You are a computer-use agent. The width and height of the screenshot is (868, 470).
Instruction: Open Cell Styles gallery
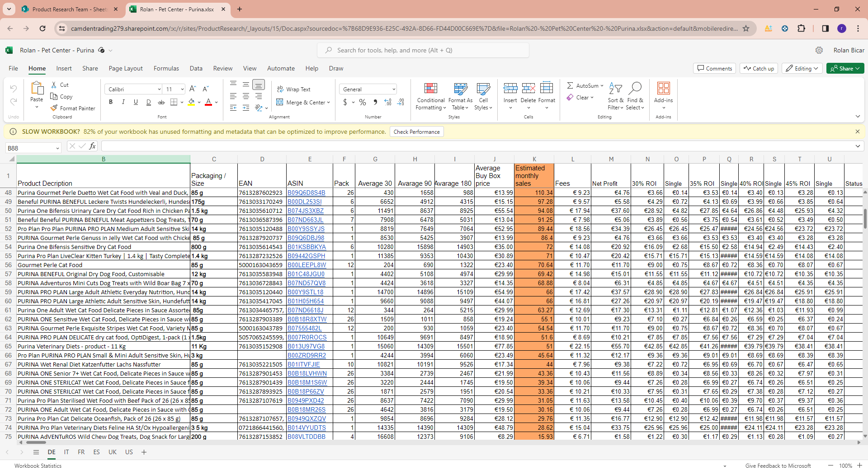483,96
